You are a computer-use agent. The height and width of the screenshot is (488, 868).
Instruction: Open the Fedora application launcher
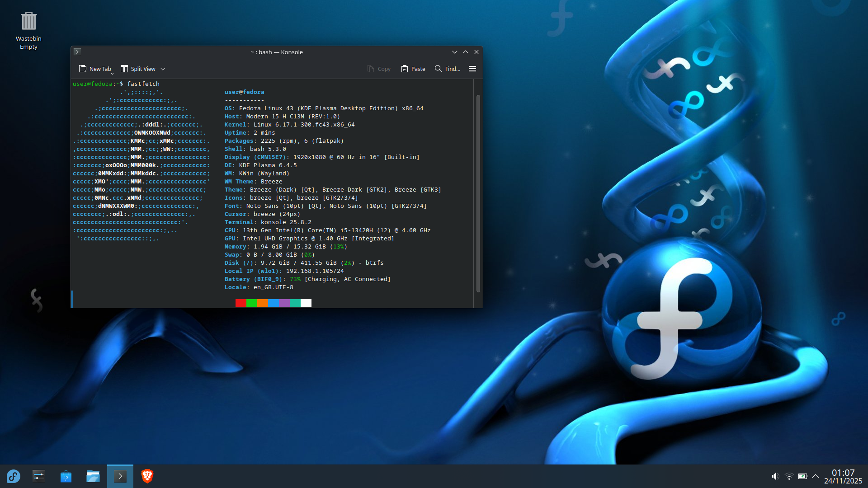[x=13, y=476]
